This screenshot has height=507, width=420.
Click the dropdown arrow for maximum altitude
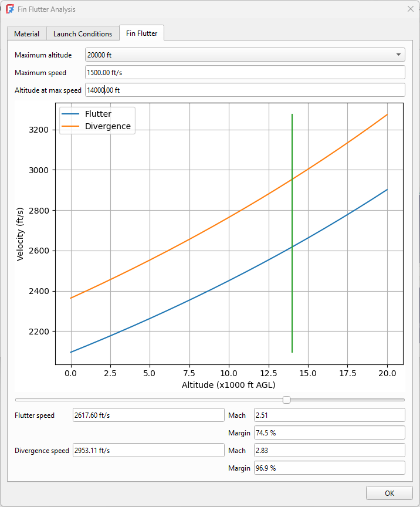click(399, 55)
